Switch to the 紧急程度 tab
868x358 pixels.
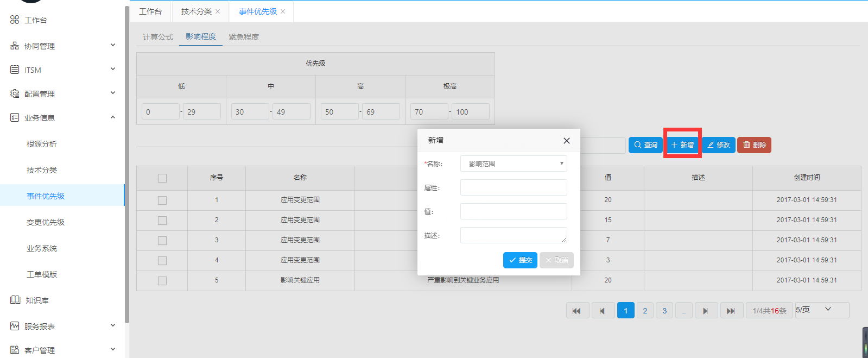pos(243,37)
